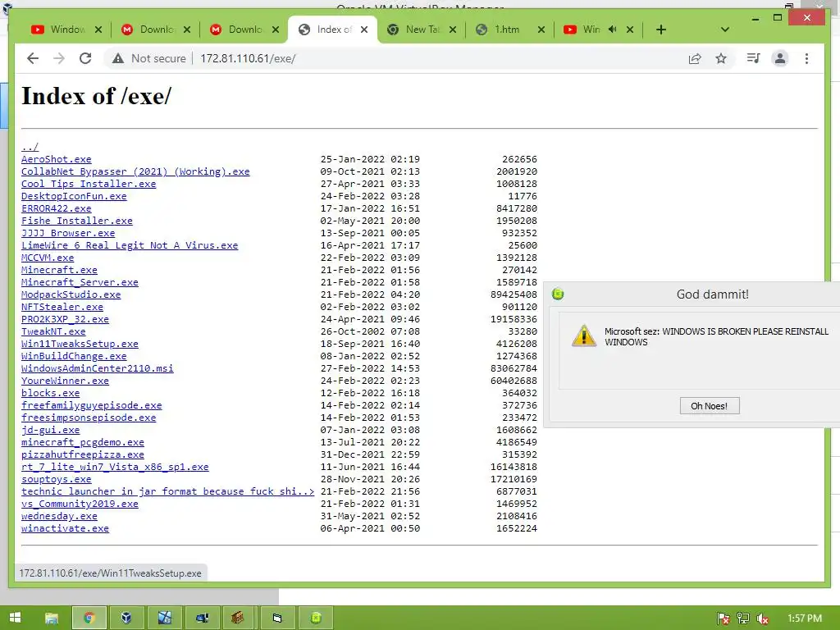Close the New Tab tab
Screen dimensions: 840x630
(x=453, y=30)
